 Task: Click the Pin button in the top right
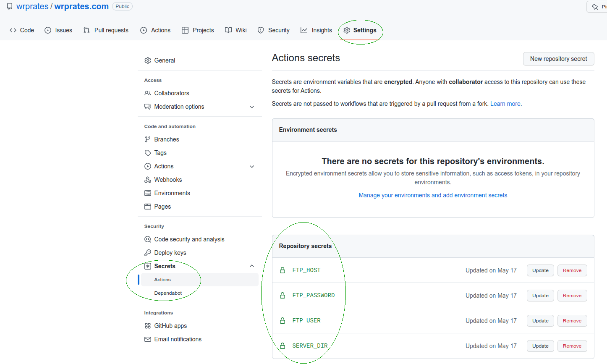(598, 7)
